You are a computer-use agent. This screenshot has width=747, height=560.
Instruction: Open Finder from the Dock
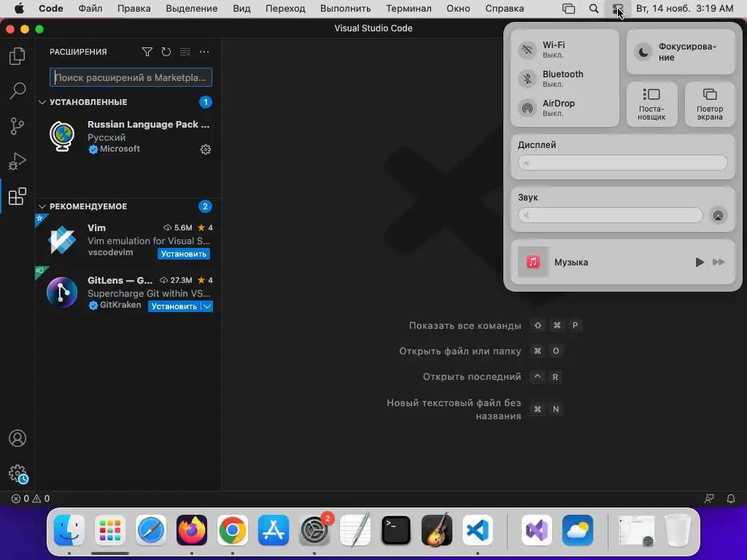(69, 530)
